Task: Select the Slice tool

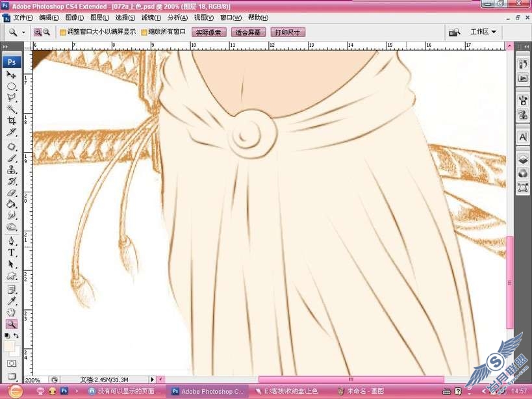Action: [x=11, y=132]
